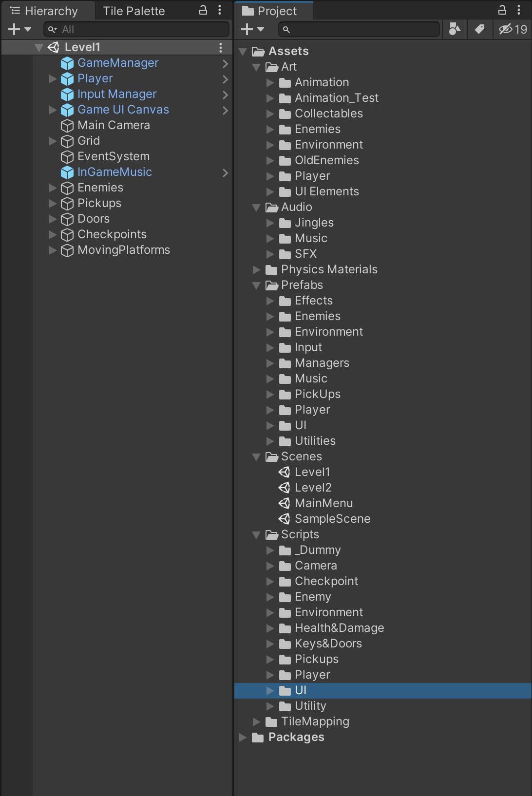Click the Packages folder icon
The height and width of the screenshot is (796, 532).
[x=258, y=738]
